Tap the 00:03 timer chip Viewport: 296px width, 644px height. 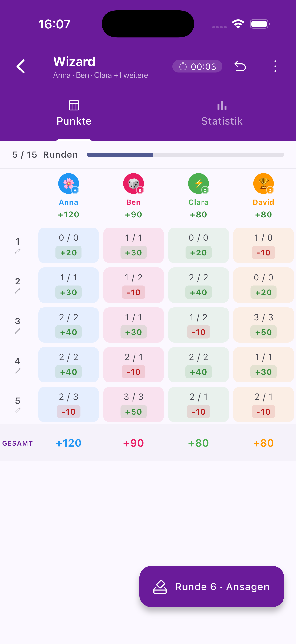point(197,67)
